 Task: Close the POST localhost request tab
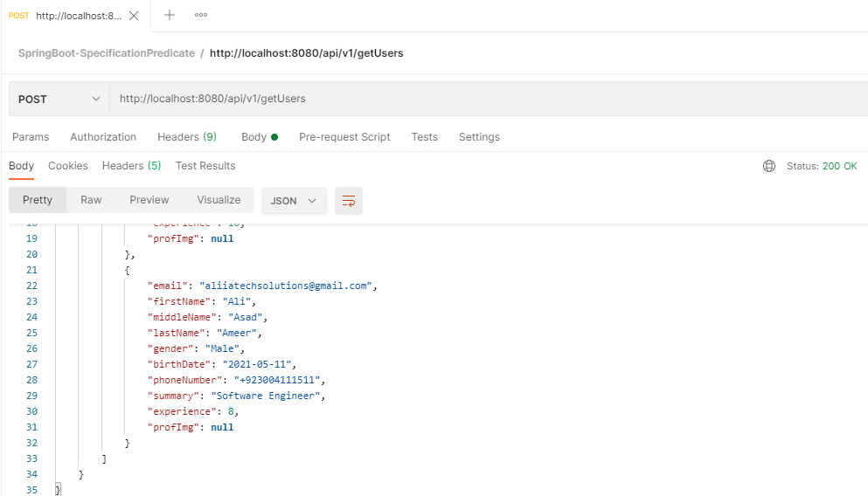click(134, 16)
